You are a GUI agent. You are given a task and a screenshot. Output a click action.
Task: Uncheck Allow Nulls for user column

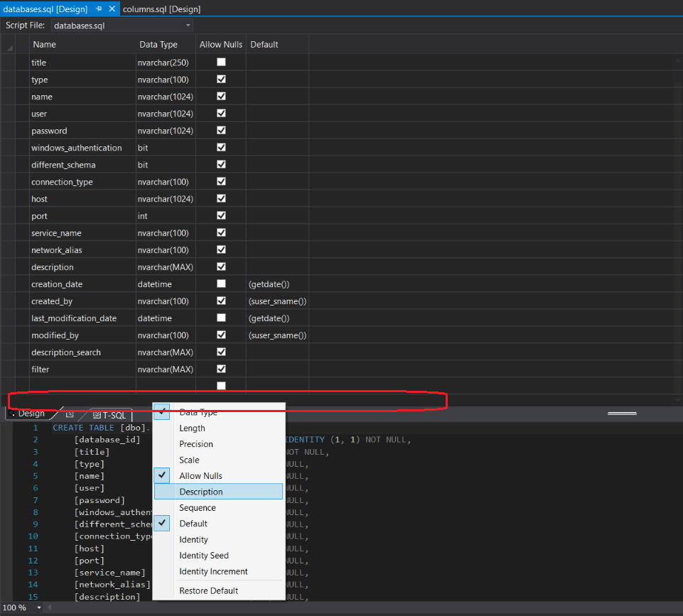(x=221, y=113)
